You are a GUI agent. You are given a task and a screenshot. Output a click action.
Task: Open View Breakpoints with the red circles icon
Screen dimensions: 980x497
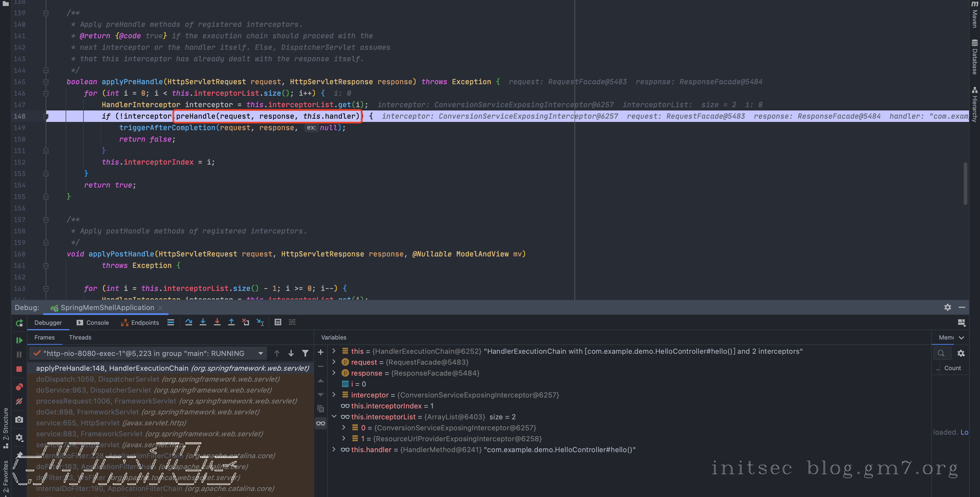coord(19,387)
